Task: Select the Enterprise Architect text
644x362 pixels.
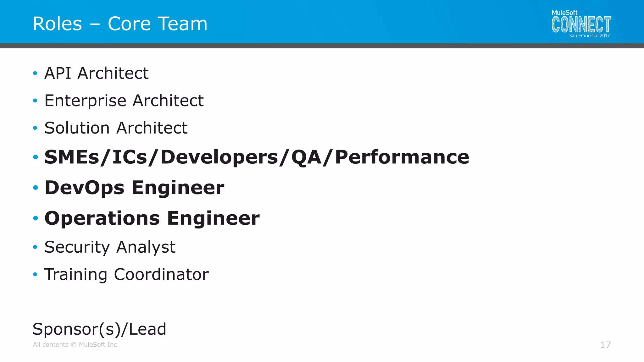Action: point(124,101)
